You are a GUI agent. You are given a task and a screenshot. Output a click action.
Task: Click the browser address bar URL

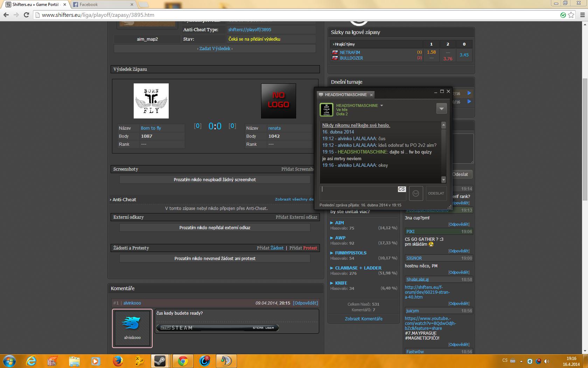(x=98, y=15)
